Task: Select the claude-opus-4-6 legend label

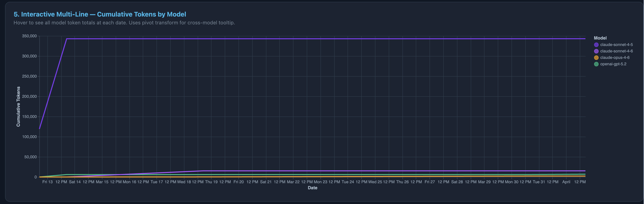Action: [615, 58]
